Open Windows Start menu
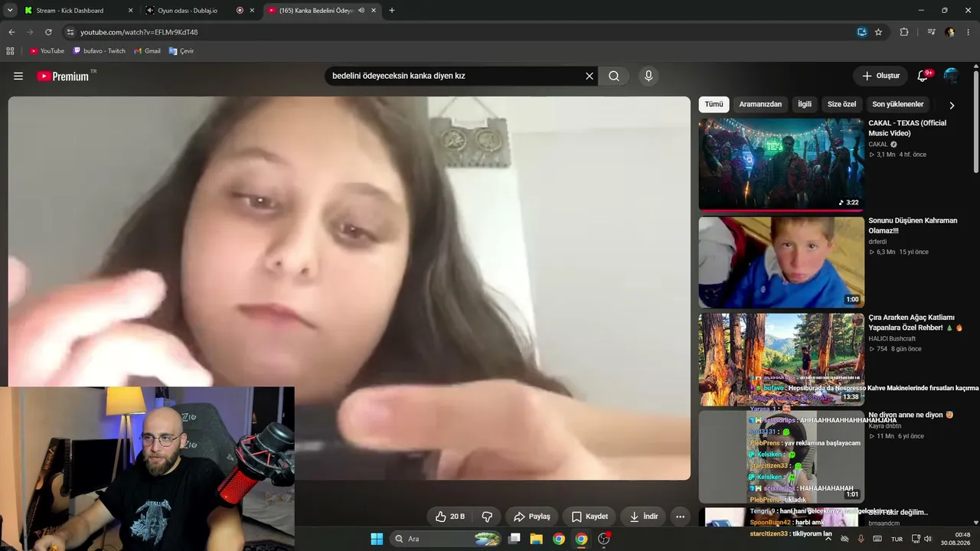 (x=377, y=539)
